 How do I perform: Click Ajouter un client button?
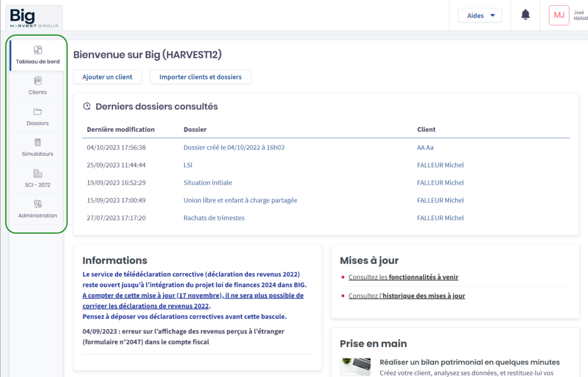107,77
